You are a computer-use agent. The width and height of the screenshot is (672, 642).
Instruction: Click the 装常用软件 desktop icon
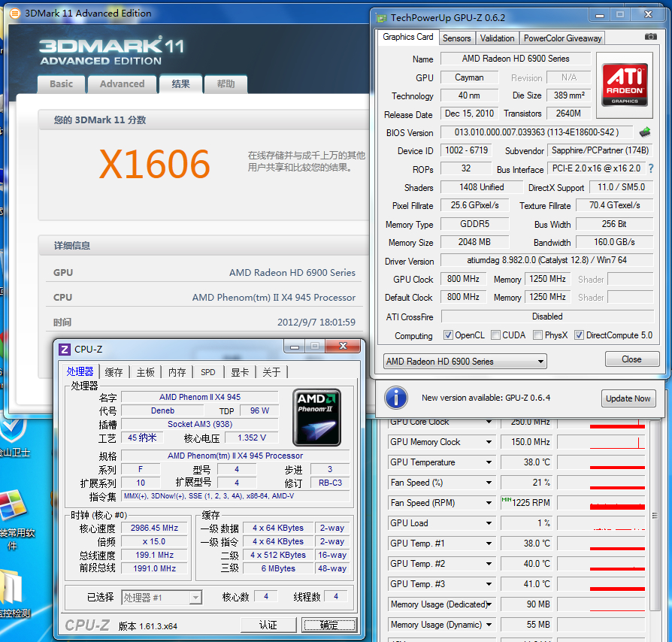(14, 520)
